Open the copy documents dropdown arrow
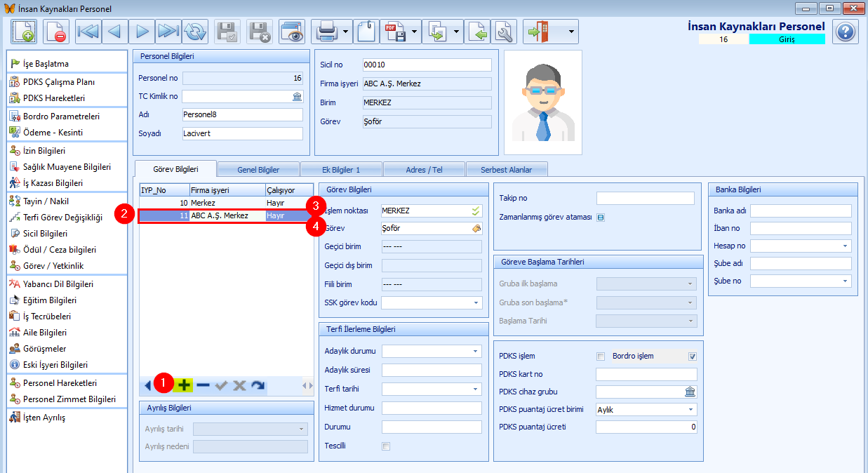This screenshot has height=473, width=868. pos(457,32)
